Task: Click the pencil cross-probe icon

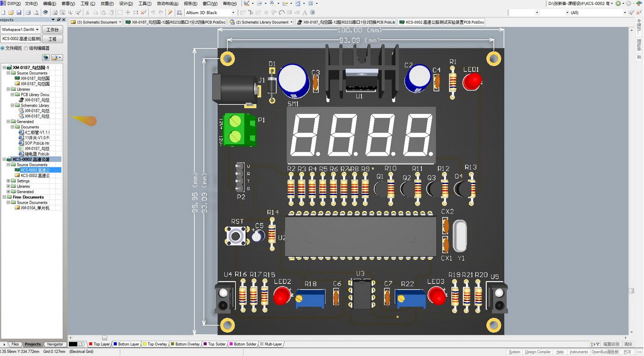Action: pyautogui.click(x=170, y=13)
